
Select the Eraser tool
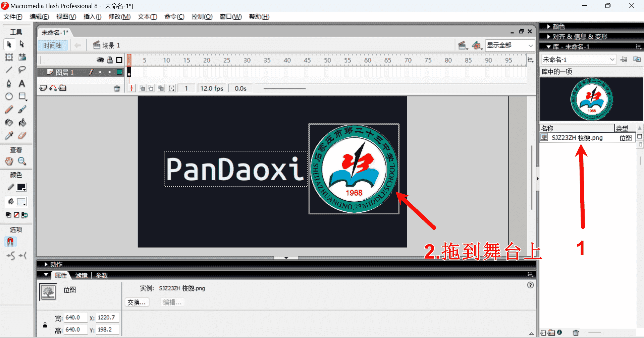click(22, 135)
